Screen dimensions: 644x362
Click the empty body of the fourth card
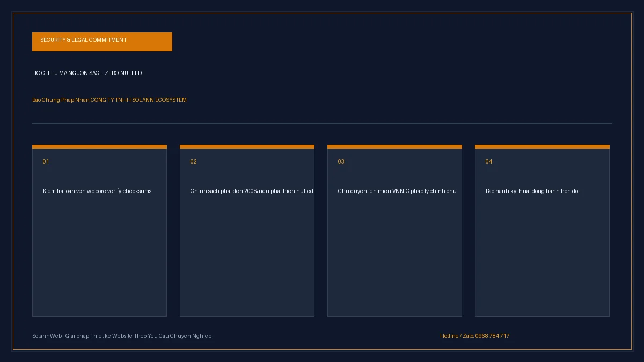[542, 255]
